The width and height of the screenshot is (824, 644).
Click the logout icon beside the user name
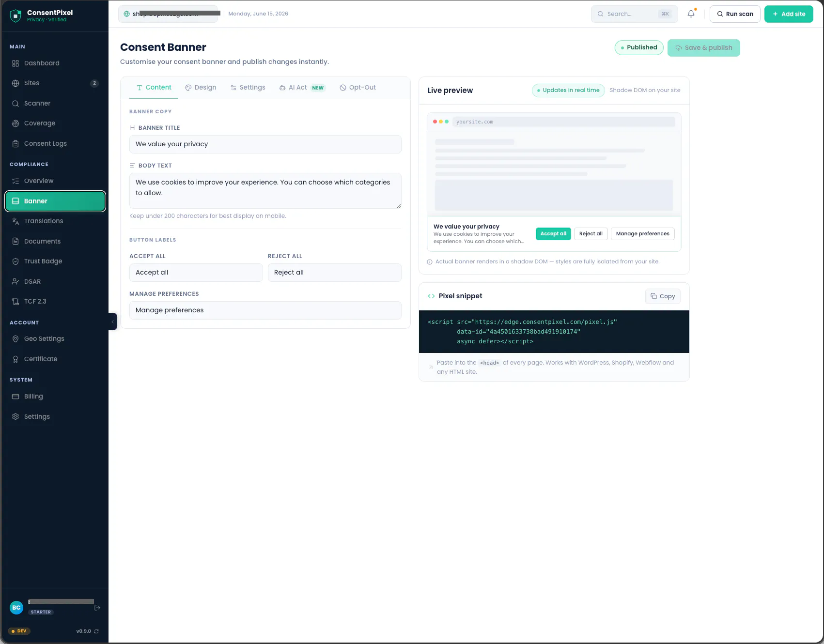pos(97,608)
